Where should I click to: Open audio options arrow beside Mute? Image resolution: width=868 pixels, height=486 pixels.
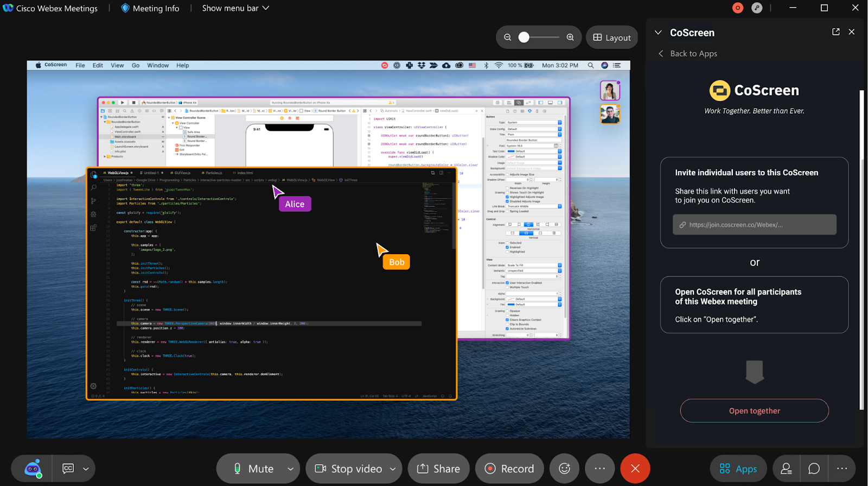point(290,469)
